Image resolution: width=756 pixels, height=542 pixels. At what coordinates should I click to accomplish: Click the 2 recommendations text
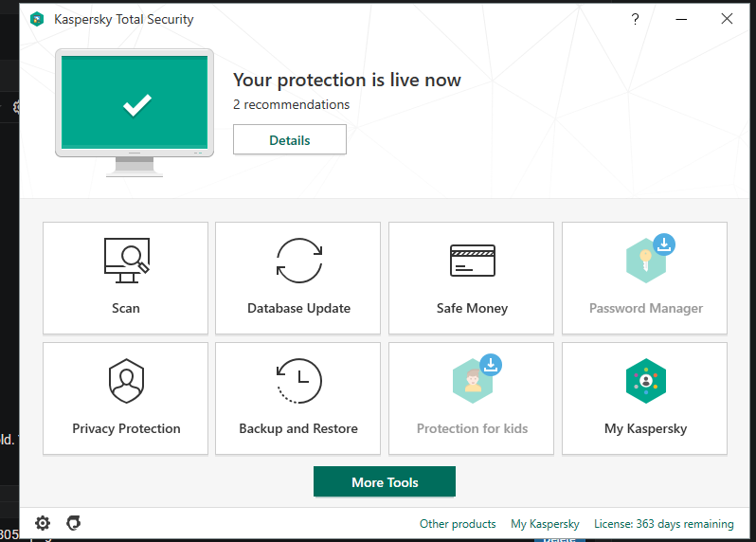tap(291, 104)
